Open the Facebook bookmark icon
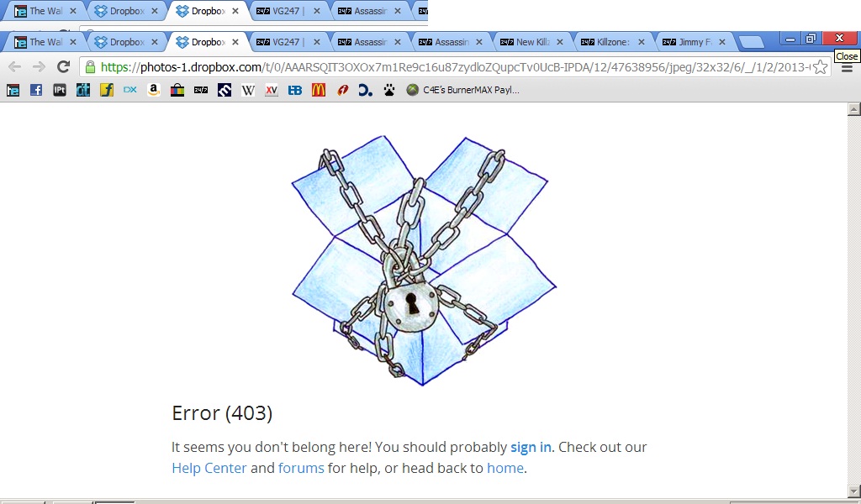The width and height of the screenshot is (861, 504). click(x=36, y=90)
